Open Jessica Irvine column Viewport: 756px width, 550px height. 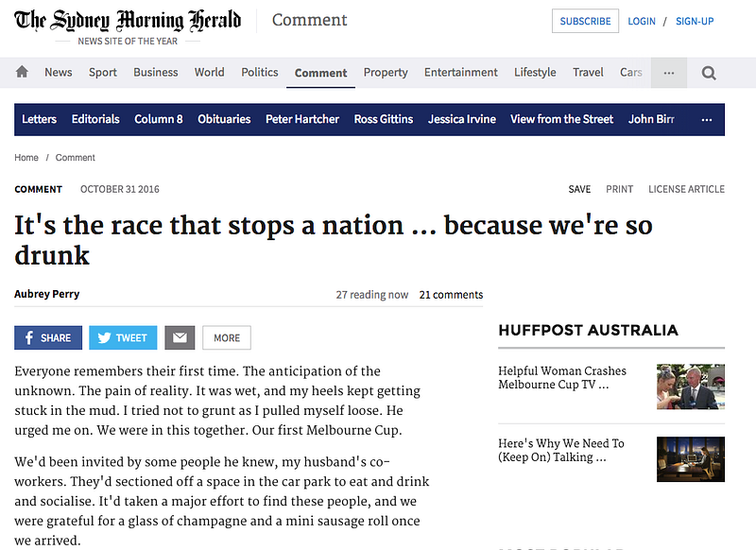coord(462,119)
